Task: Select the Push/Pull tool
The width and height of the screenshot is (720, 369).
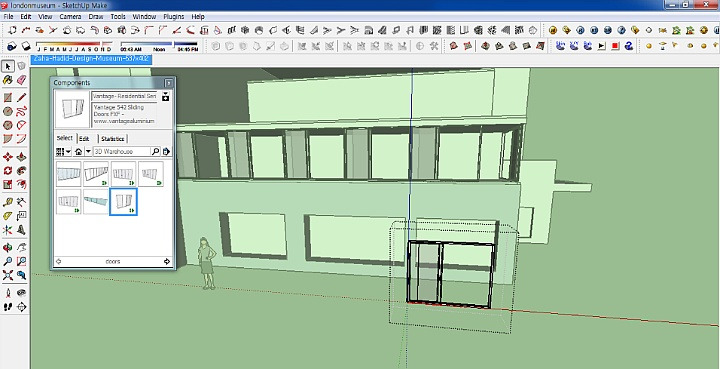Action: coord(21,157)
